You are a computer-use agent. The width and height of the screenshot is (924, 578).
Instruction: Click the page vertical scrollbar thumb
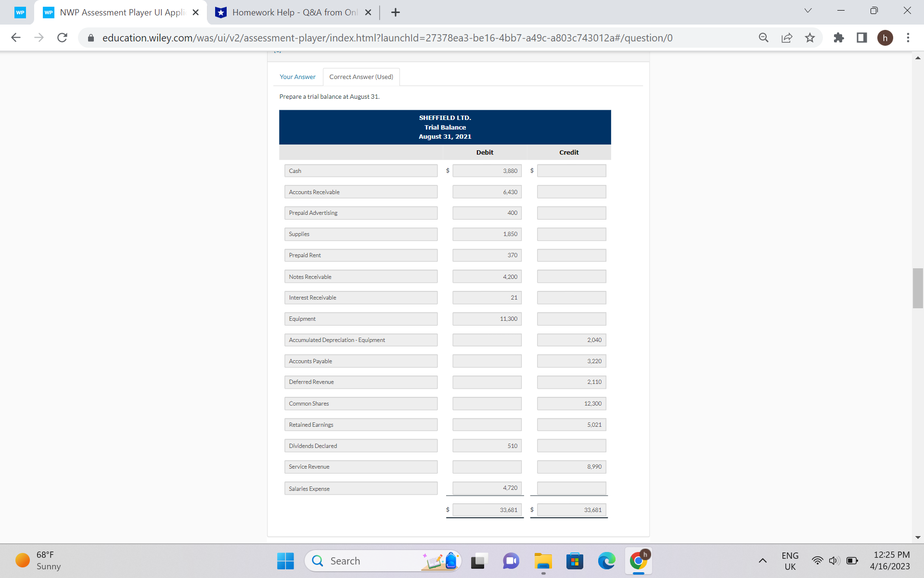[x=918, y=288]
